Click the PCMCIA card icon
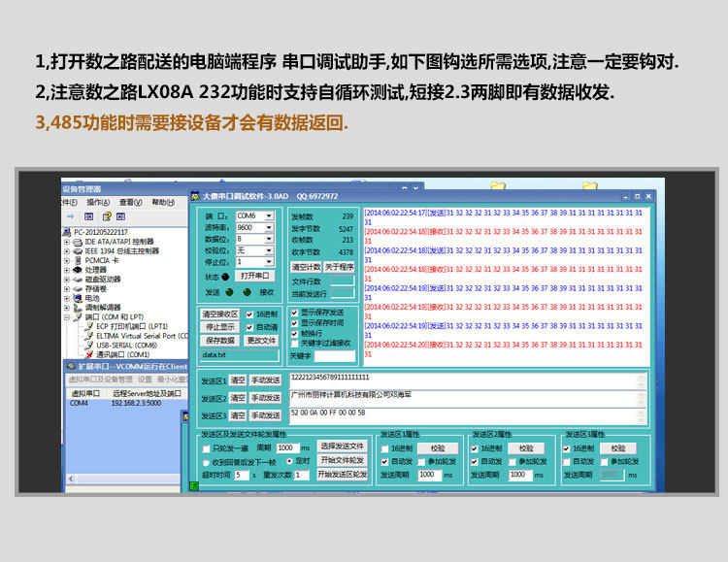This screenshot has height=562, width=728. click(x=78, y=260)
